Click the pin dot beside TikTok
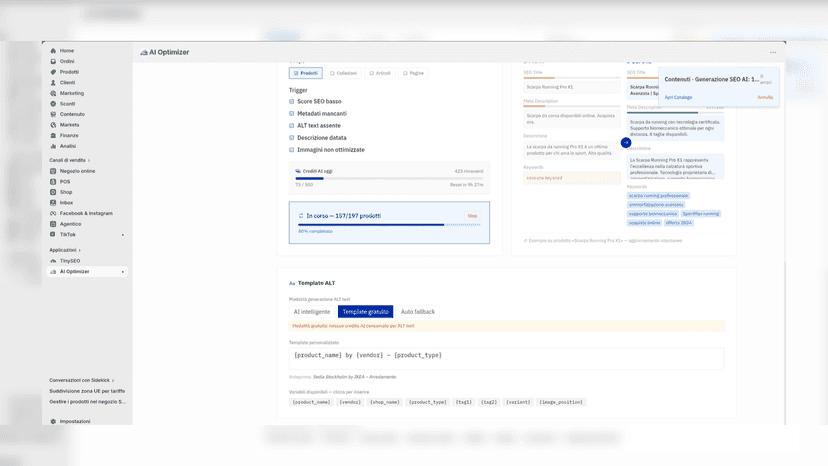This screenshot has height=466, width=828. pyautogui.click(x=123, y=235)
